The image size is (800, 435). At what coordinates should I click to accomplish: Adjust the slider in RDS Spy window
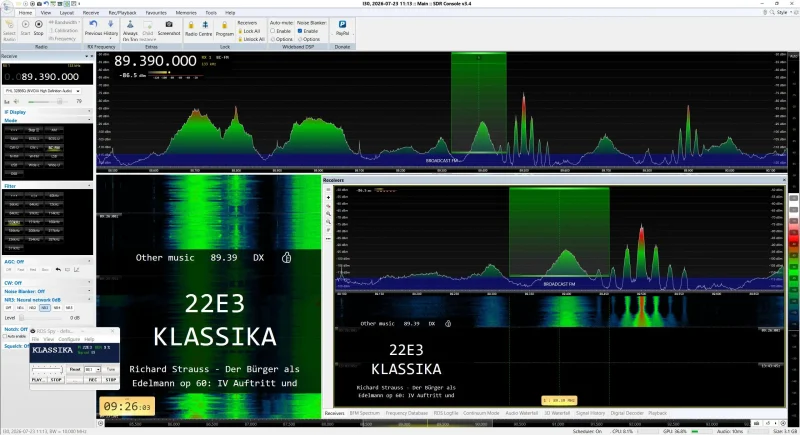pyautogui.click(x=47, y=369)
